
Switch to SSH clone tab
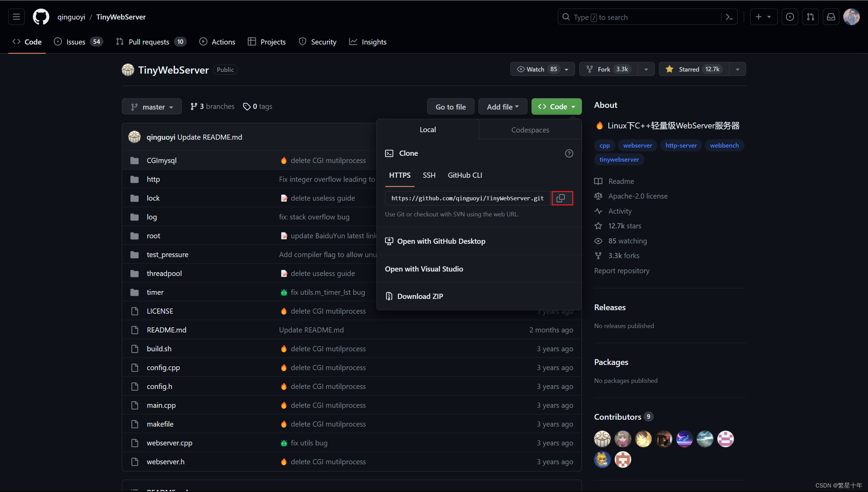click(x=429, y=175)
